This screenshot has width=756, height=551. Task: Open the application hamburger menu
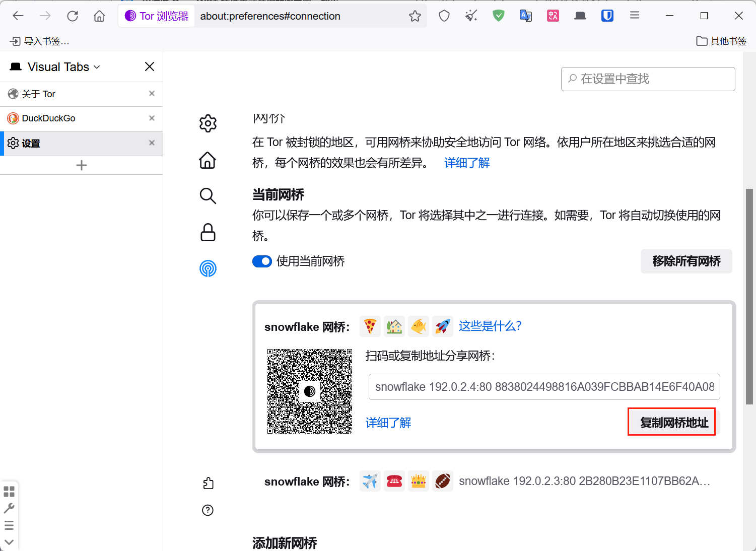[635, 16]
